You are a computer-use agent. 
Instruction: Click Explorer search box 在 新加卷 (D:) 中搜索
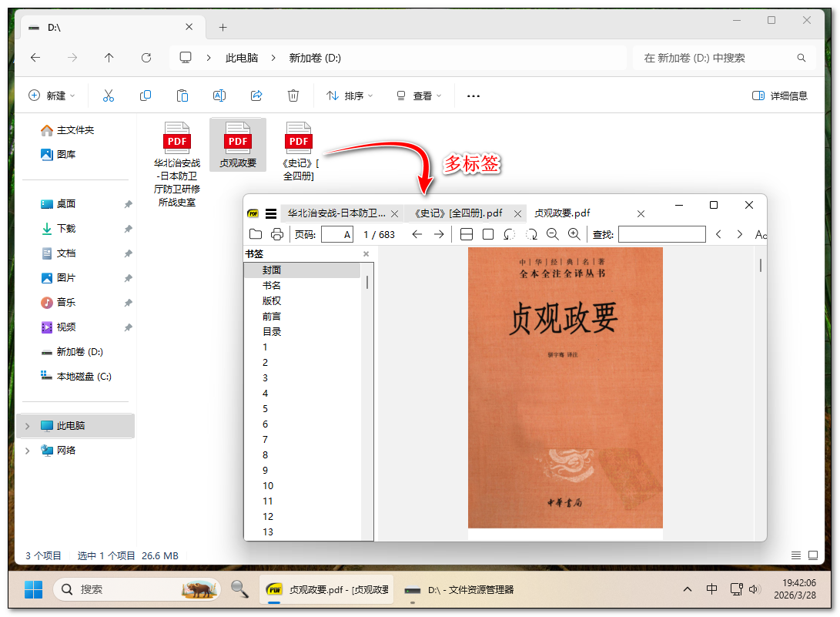pos(723,57)
